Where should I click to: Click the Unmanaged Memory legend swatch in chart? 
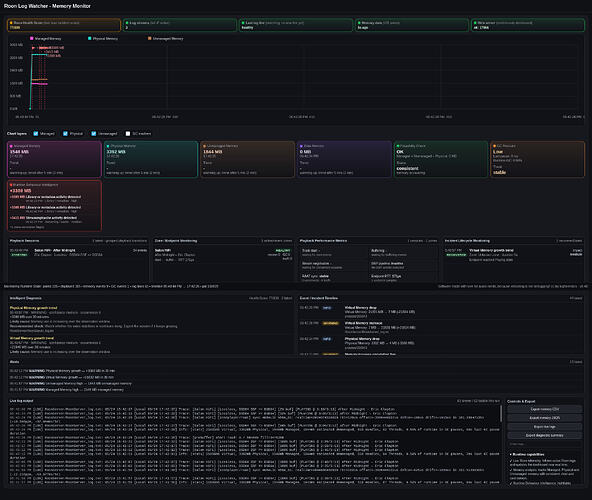[150, 39]
